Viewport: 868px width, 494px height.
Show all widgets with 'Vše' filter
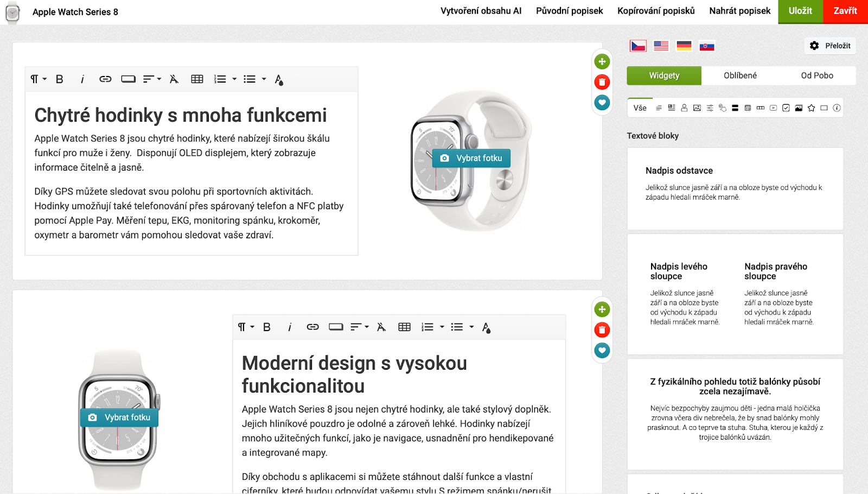[640, 108]
